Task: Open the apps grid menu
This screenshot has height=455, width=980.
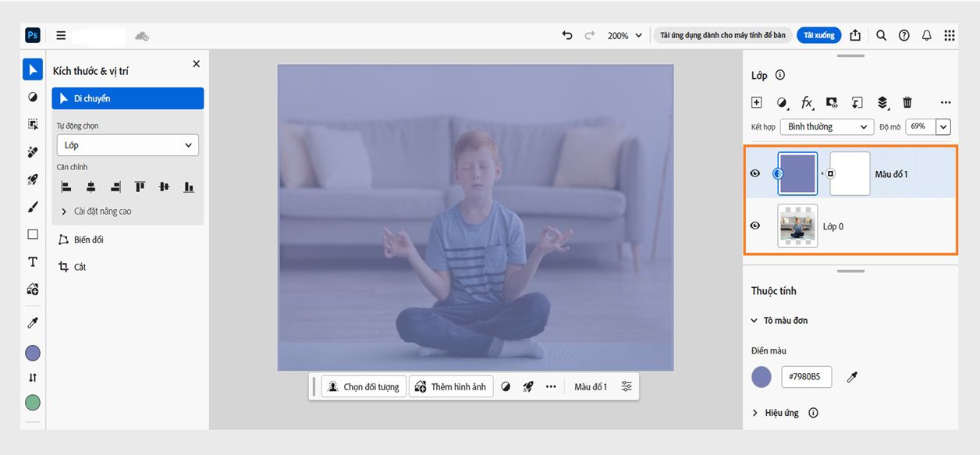Action: click(950, 35)
